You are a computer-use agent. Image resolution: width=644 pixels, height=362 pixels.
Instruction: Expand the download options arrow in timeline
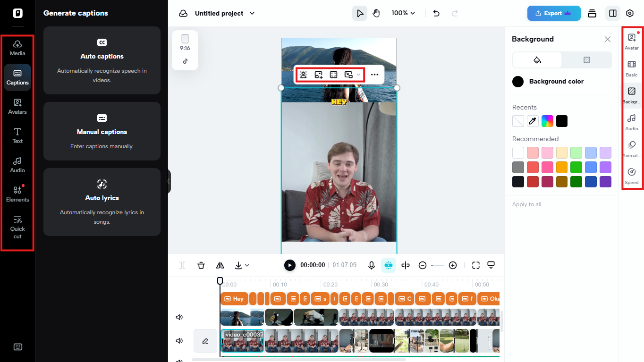point(247,265)
